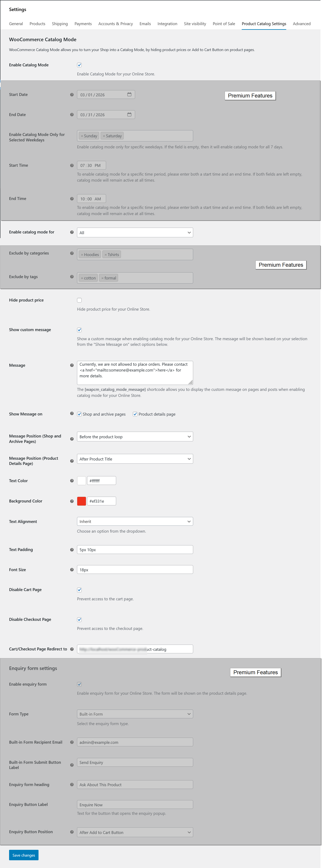323x868 pixels.
Task: Click help icon beside Exclude by tags
Action: coord(72,277)
